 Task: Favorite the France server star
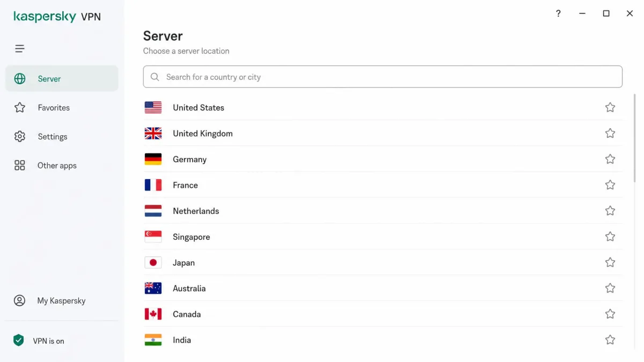click(x=610, y=184)
